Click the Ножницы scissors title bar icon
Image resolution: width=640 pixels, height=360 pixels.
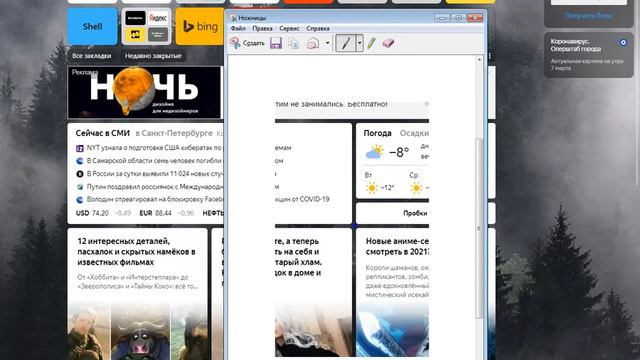tap(233, 18)
